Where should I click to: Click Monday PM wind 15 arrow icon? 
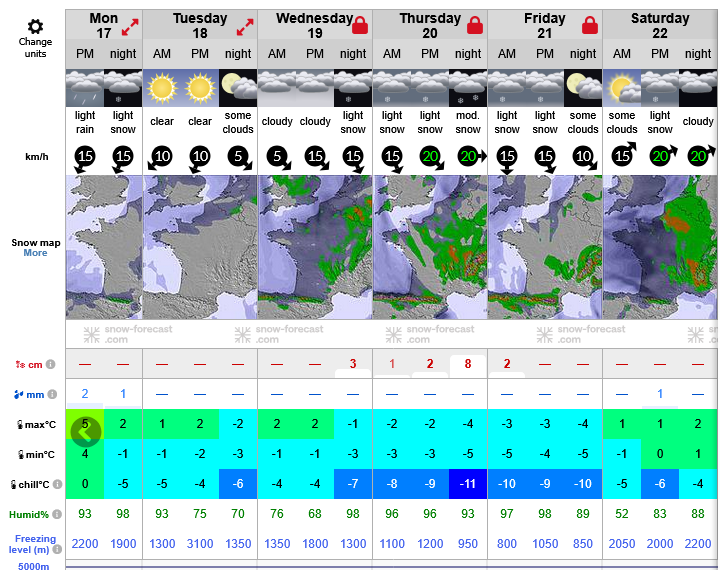[84, 159]
